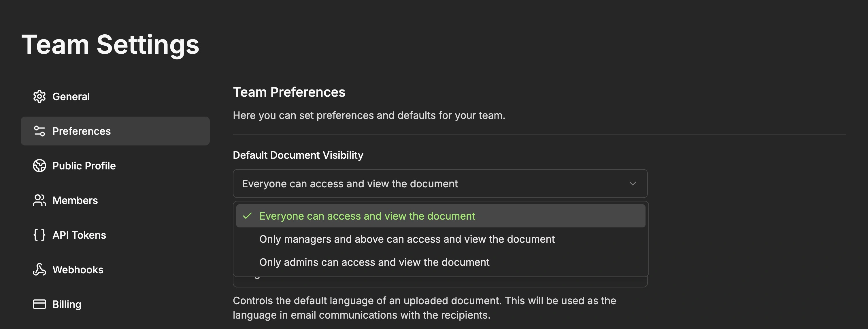Open the Public Profile section

pos(84,166)
